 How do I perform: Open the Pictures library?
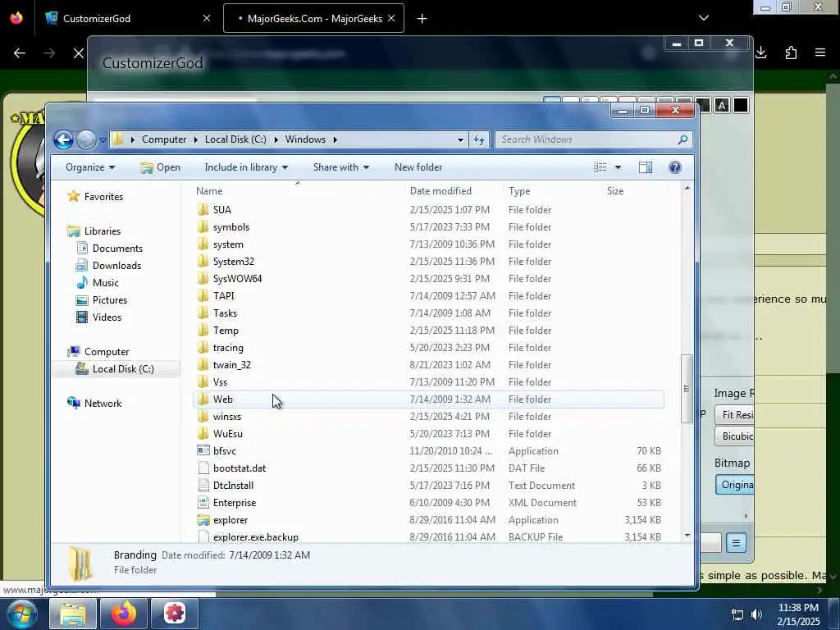pos(109,300)
